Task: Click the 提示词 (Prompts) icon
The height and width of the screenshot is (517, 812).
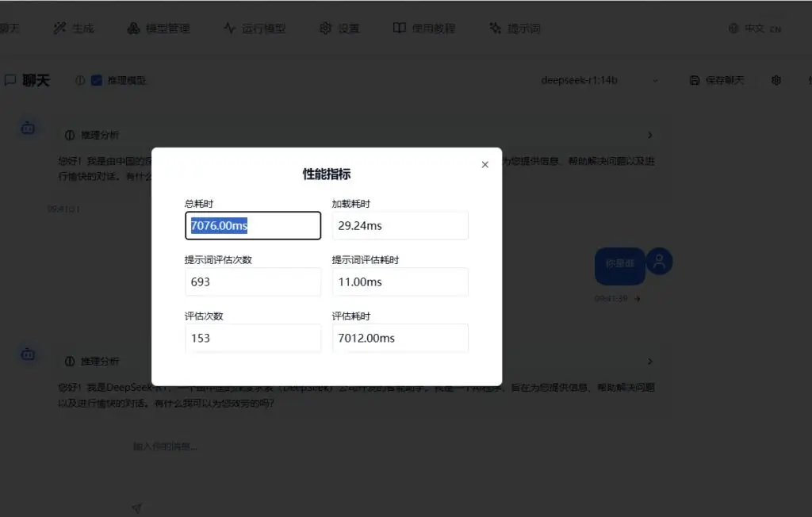Action: 496,28
